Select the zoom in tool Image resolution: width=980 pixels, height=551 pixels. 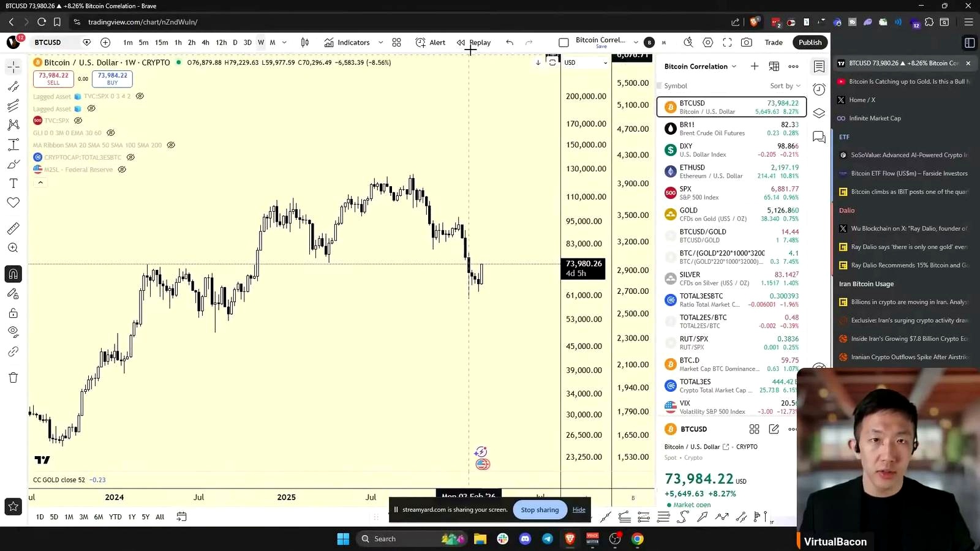coord(13,248)
